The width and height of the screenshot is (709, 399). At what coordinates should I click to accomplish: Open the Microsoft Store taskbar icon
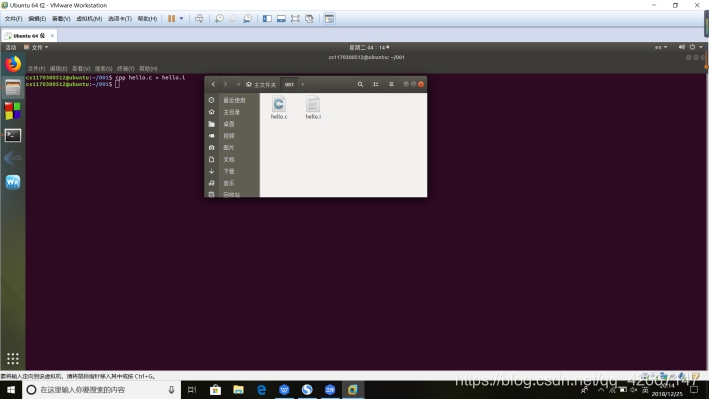pos(215,390)
